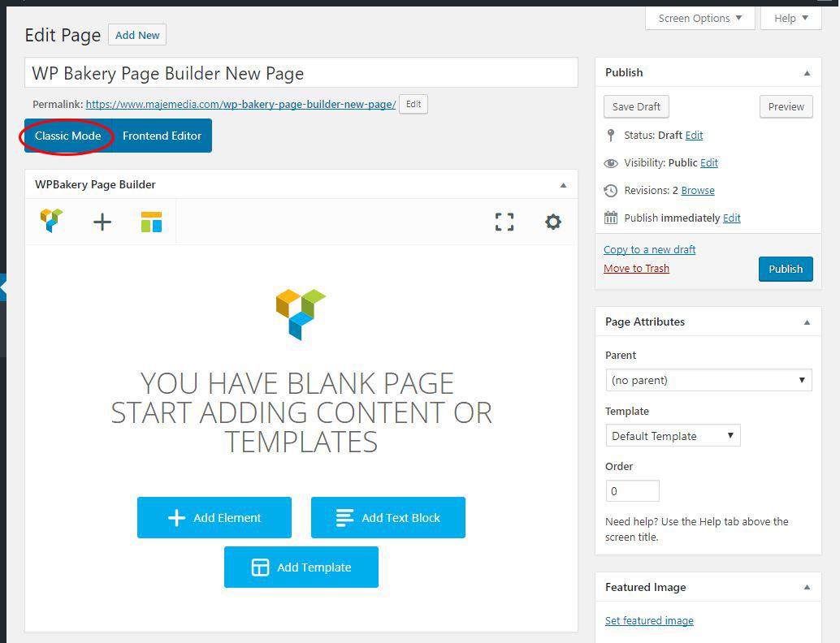The image size is (840, 643).
Task: Copy to a new draft
Action: [x=649, y=249]
